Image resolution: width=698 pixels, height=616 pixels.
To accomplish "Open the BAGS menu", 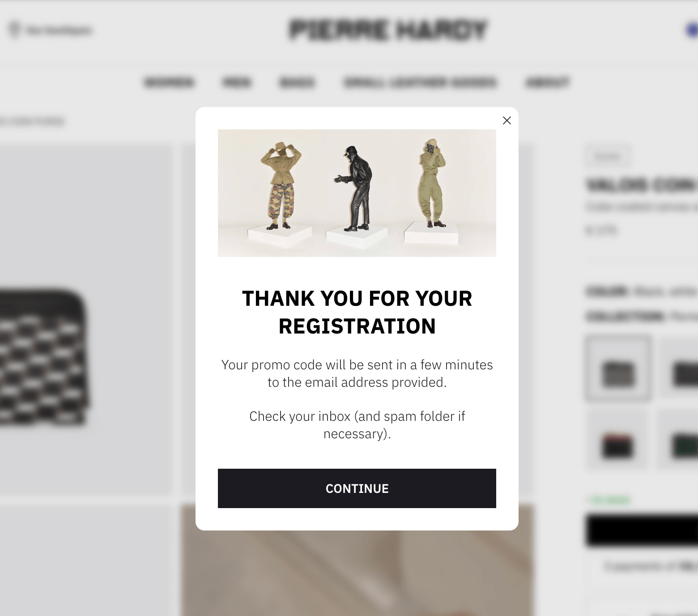I will (297, 82).
